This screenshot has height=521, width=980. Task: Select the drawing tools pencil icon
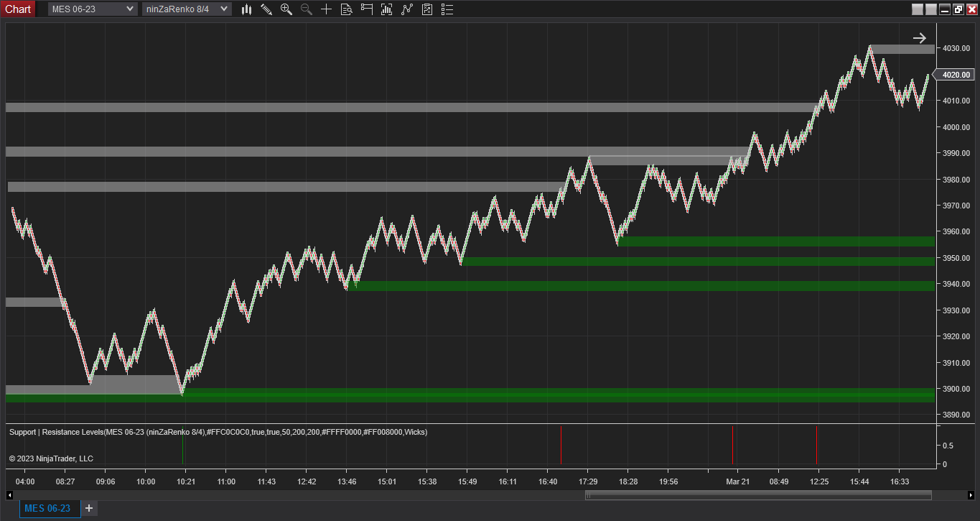(x=266, y=9)
